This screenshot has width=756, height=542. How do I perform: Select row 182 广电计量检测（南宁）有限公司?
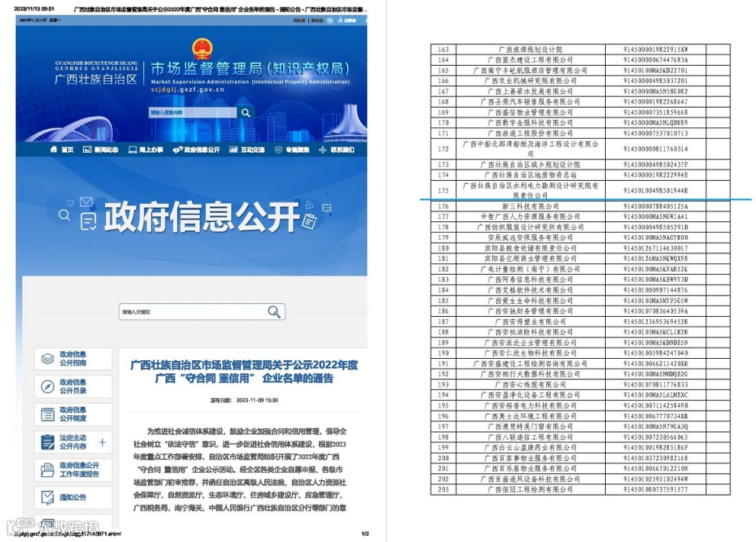coord(580,269)
